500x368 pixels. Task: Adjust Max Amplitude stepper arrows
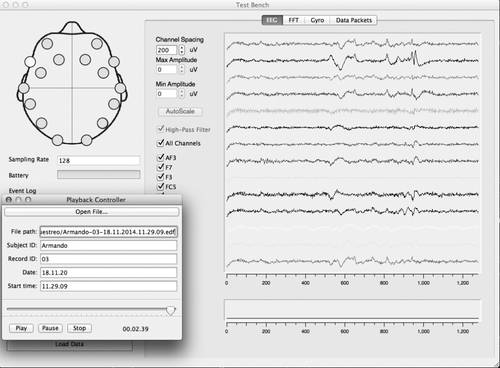[182, 69]
